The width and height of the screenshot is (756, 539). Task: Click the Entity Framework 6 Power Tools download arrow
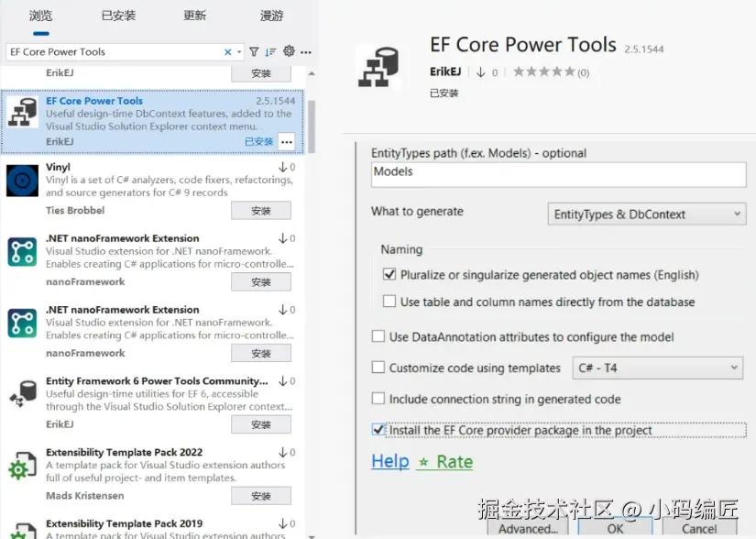283,381
